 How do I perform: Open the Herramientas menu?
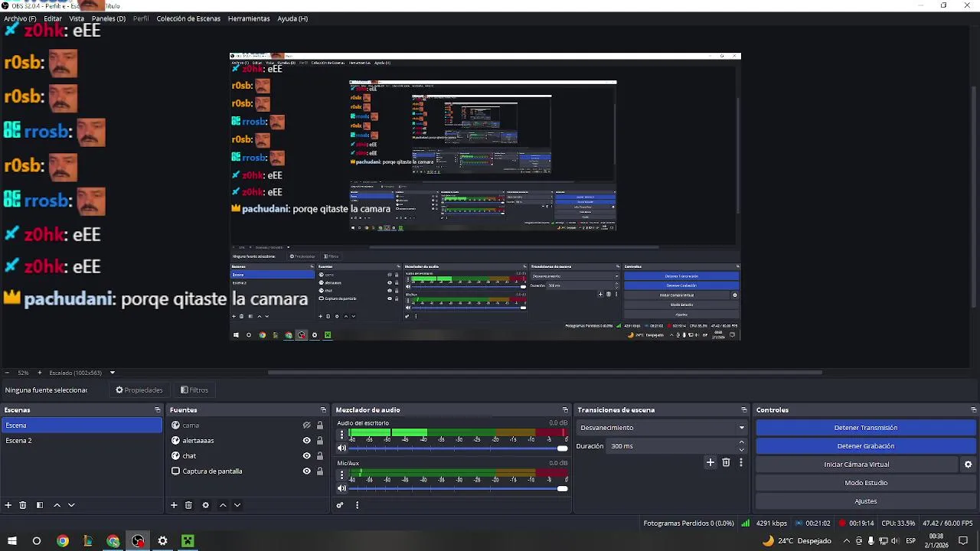(249, 18)
